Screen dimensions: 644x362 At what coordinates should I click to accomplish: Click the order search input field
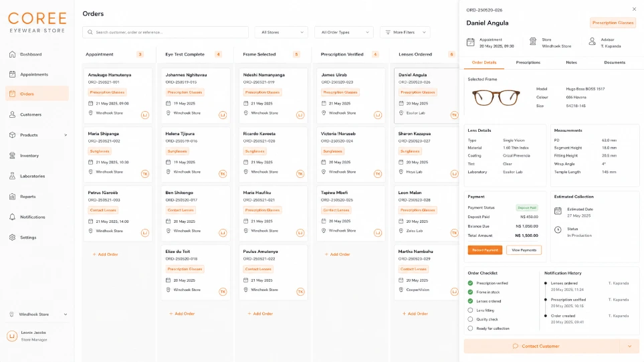pyautogui.click(x=166, y=32)
